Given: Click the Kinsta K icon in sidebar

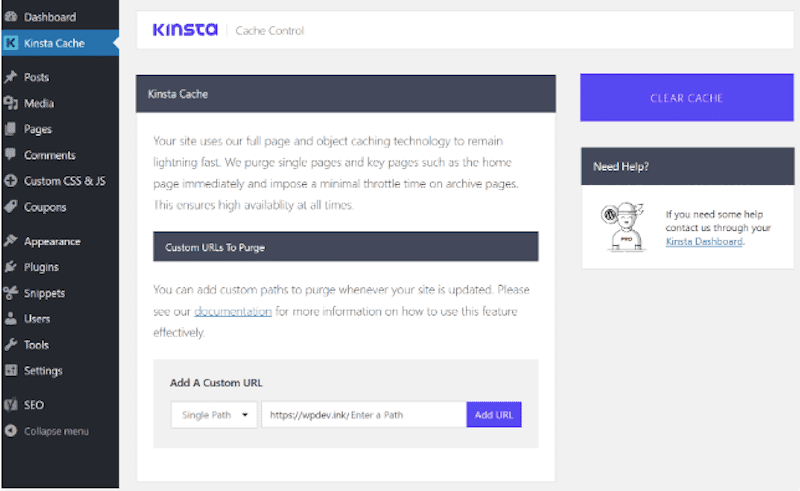Looking at the screenshot, I should [11, 43].
